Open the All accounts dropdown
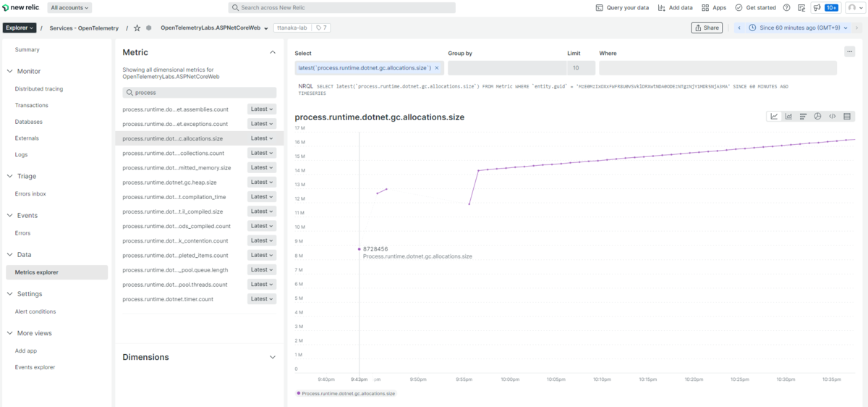Viewport: 868px width, 407px height. (70, 7)
